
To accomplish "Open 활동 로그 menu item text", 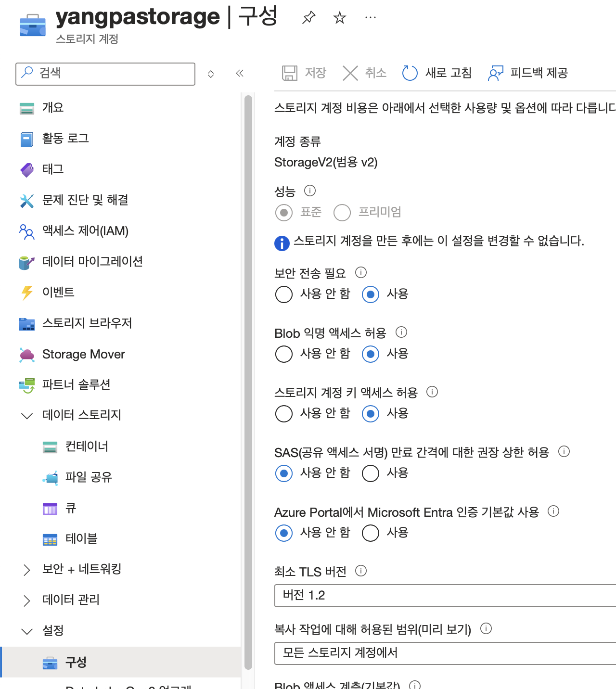I will pos(65,139).
